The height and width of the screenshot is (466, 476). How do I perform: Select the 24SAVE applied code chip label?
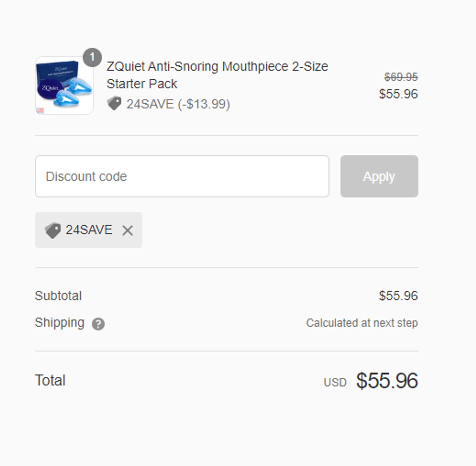[x=89, y=230]
